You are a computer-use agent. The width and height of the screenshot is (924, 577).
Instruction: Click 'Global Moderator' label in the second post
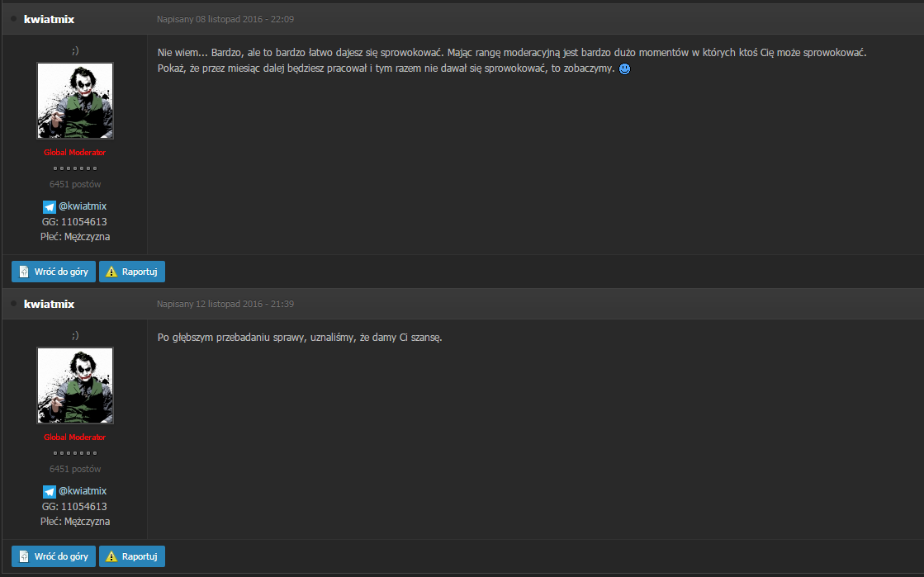pos(75,437)
